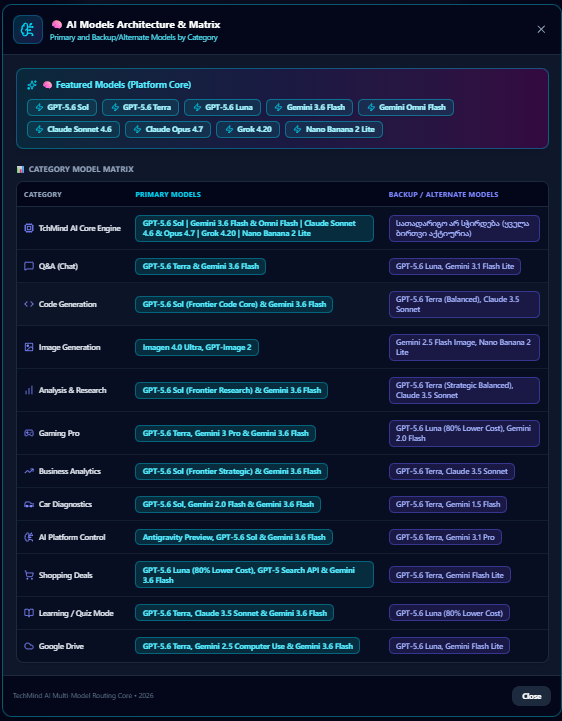Click 'GPT-5.6 Terra, Claude 3.5 Sonnet' badge

[x=452, y=471]
